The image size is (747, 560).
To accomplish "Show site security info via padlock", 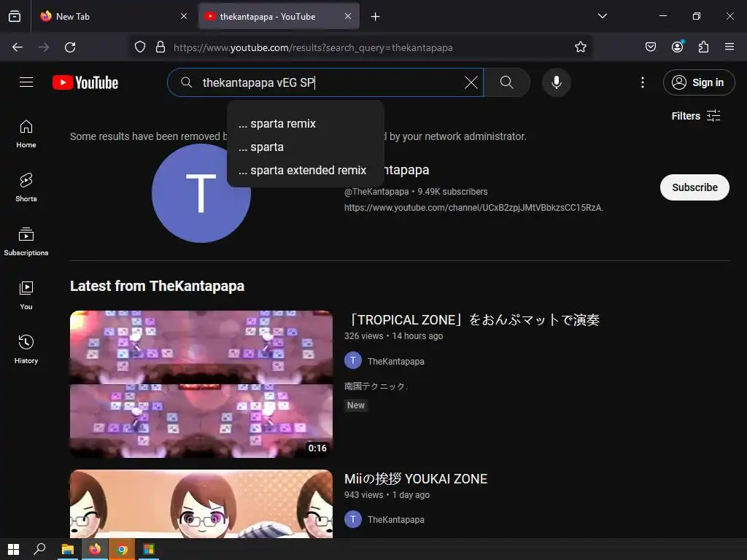I will [160, 47].
